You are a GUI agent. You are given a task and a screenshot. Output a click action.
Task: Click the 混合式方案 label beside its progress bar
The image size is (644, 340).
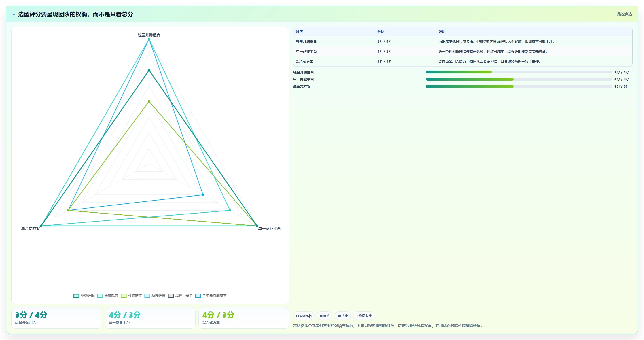click(302, 86)
